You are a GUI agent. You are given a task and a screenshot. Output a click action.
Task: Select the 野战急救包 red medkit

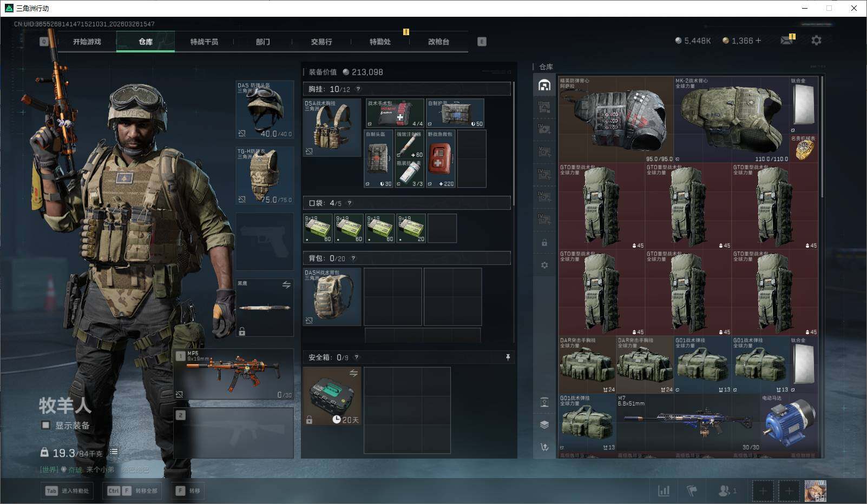point(441,158)
